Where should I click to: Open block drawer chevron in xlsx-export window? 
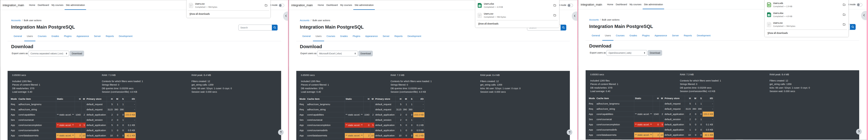pos(575,16)
